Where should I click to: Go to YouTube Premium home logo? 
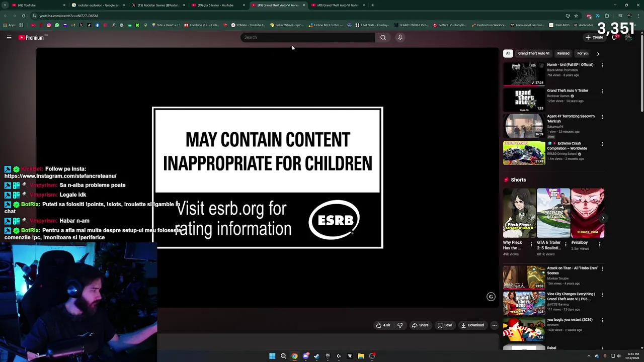pos(31,37)
